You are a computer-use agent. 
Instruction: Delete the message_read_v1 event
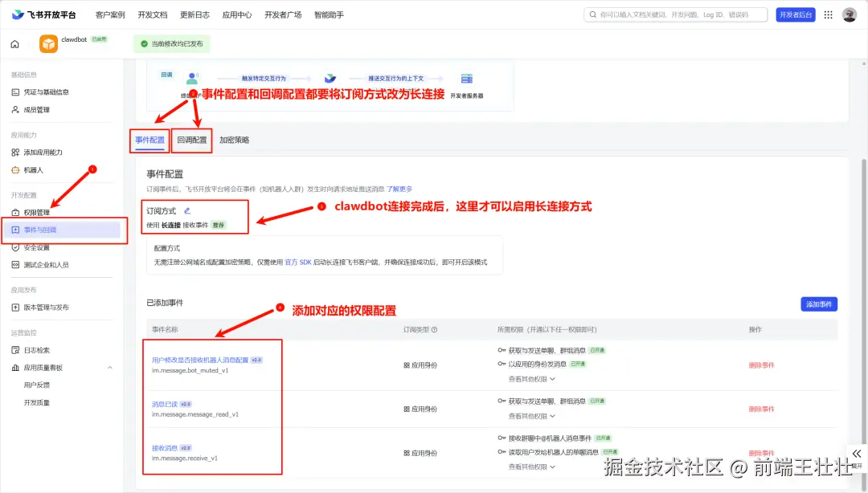(x=761, y=409)
